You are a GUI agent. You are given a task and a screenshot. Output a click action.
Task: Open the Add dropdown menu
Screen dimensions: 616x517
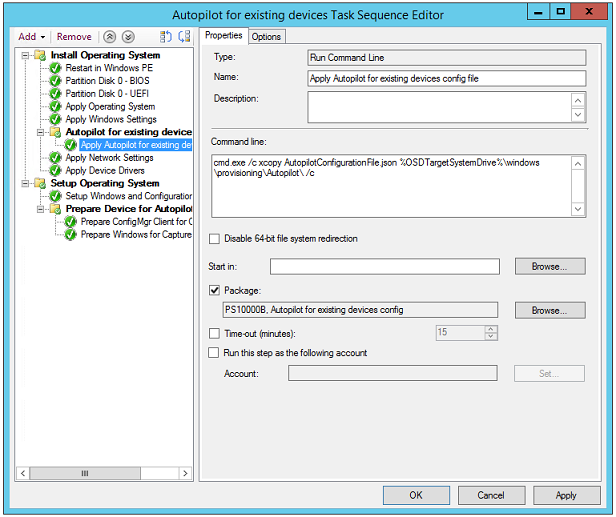tap(32, 37)
